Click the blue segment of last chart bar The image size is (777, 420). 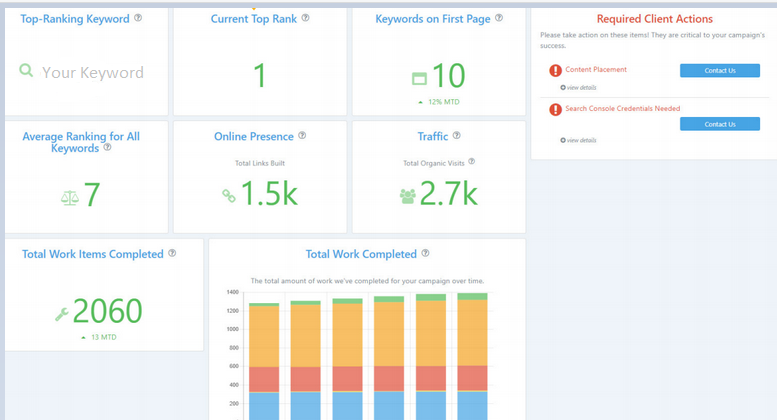[472, 405]
